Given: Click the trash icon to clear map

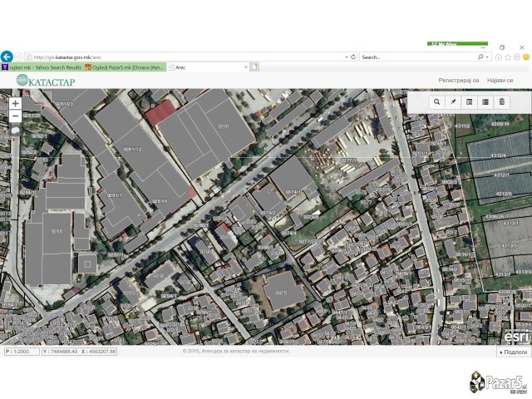Looking at the screenshot, I should tap(501, 101).
